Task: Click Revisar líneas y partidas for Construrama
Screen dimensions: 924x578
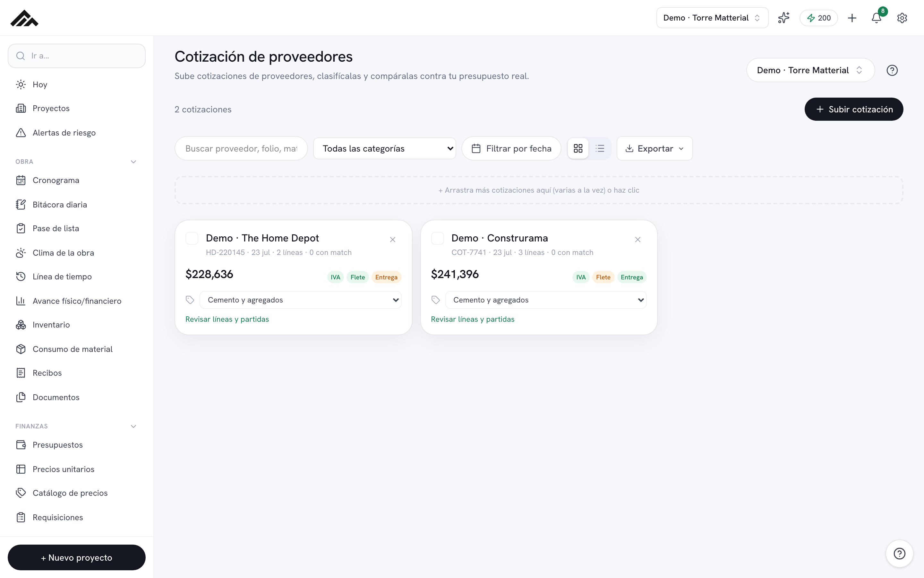Action: [473, 319]
